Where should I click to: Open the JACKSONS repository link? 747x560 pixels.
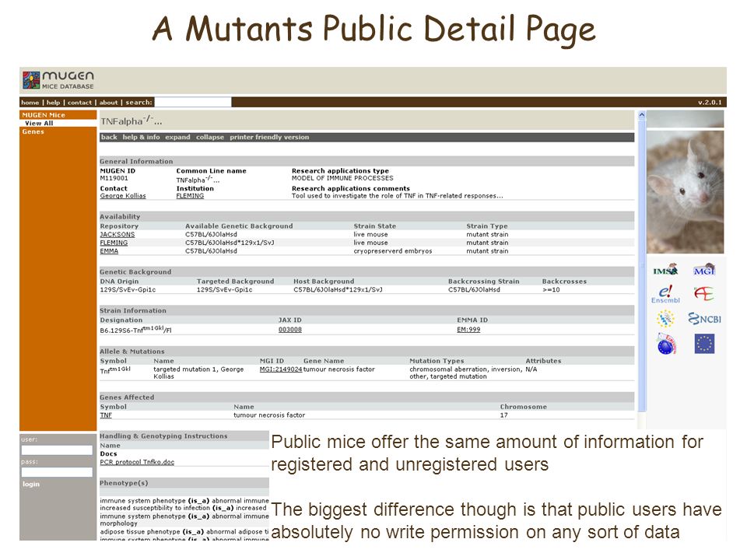pyautogui.click(x=117, y=234)
